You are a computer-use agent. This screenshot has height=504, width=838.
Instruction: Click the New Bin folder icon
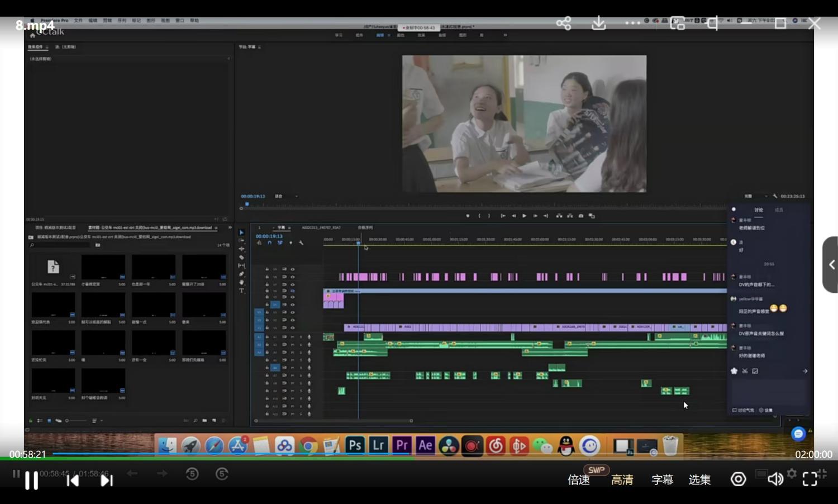pyautogui.click(x=204, y=420)
